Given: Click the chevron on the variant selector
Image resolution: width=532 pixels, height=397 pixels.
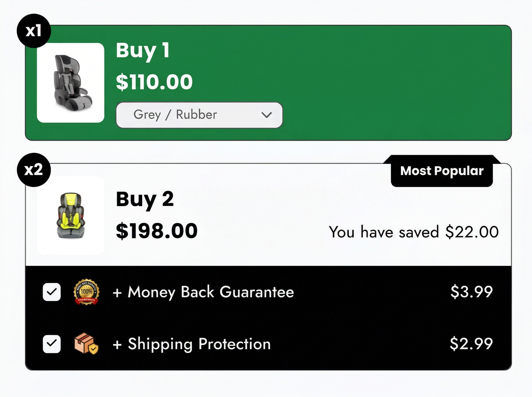Looking at the screenshot, I should 267,115.
